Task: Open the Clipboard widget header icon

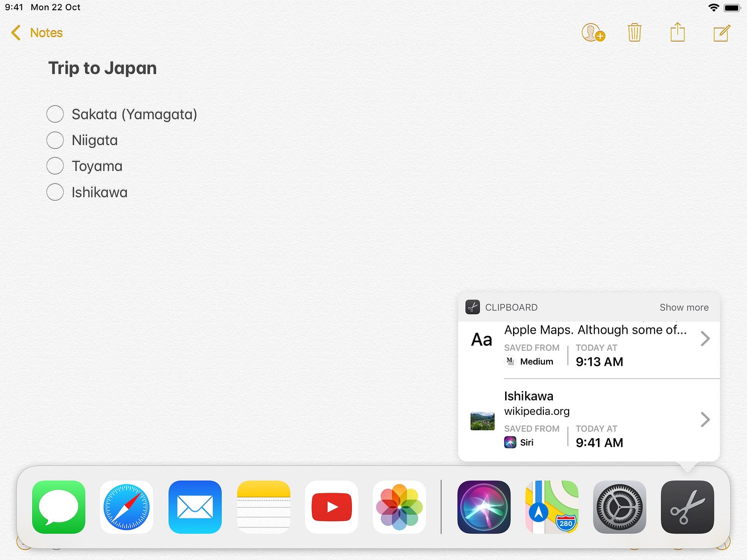Action: click(x=472, y=307)
